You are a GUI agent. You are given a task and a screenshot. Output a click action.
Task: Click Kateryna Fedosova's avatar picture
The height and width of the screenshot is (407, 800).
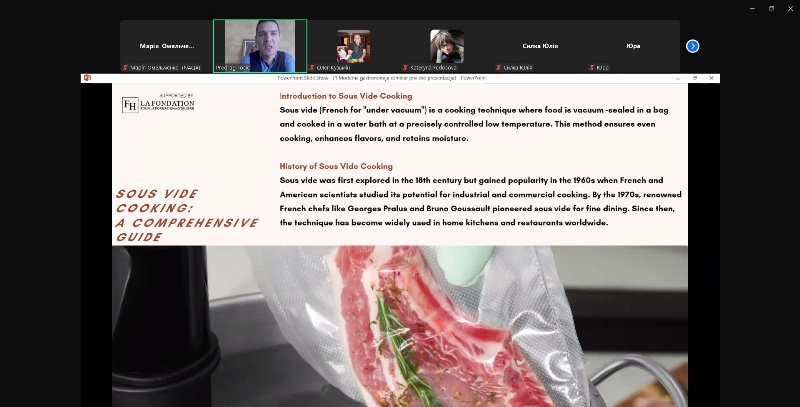point(447,46)
